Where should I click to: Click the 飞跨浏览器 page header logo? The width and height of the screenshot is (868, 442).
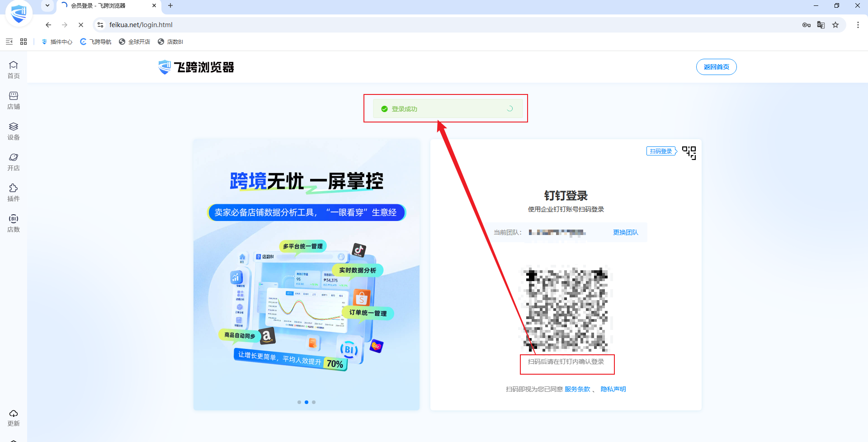click(x=196, y=67)
